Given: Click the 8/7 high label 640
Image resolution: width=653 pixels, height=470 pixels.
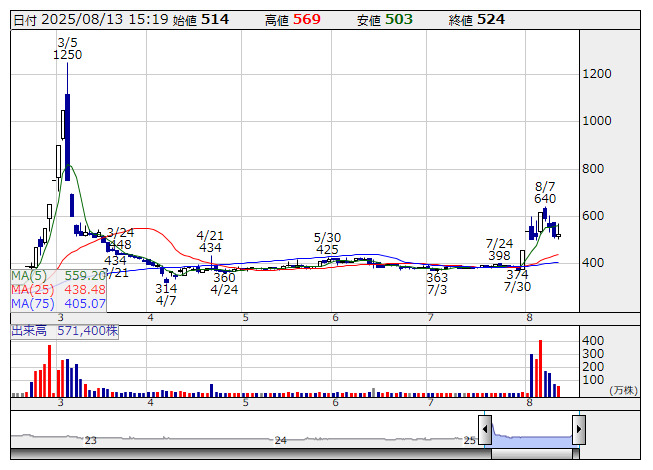Looking at the screenshot, I should (545, 199).
